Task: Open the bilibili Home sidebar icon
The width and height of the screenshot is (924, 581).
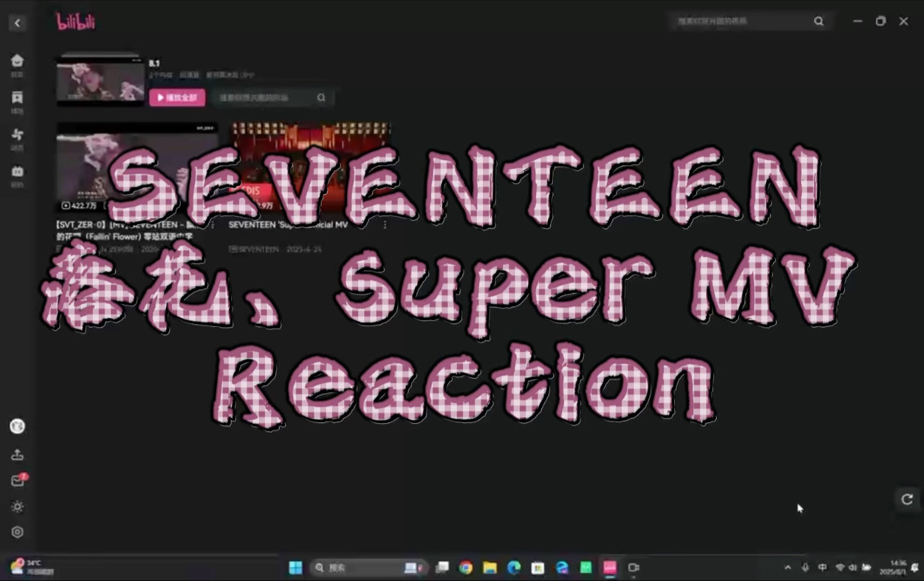Action: pyautogui.click(x=17, y=60)
